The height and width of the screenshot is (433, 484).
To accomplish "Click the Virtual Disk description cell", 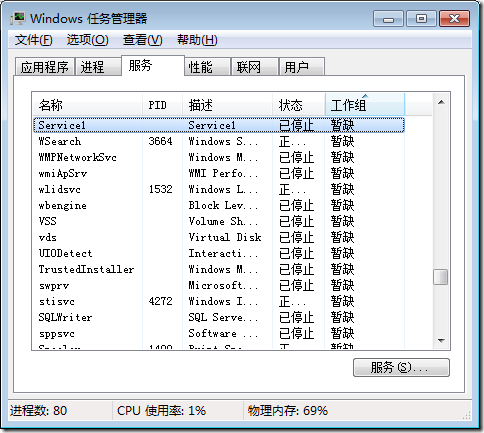I will (x=225, y=237).
